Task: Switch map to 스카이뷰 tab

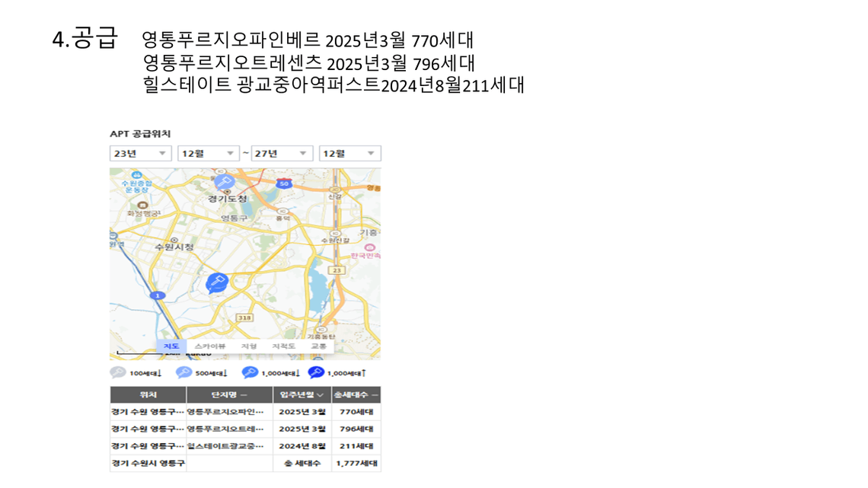Action: click(x=210, y=346)
